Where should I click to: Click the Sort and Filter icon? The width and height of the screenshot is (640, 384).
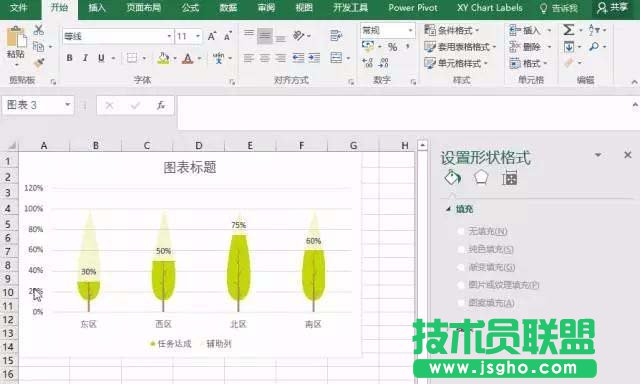(x=594, y=30)
